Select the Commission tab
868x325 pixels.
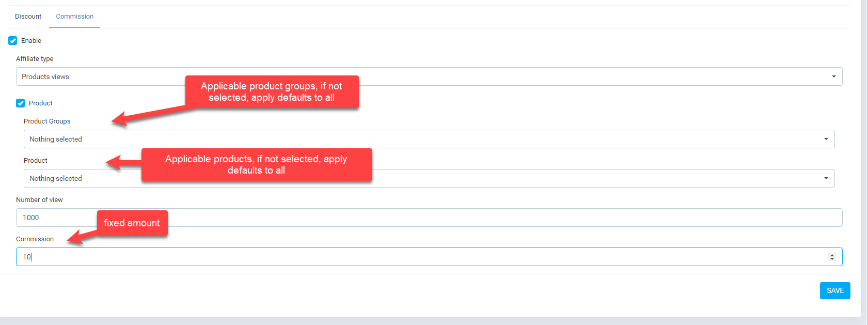(75, 17)
